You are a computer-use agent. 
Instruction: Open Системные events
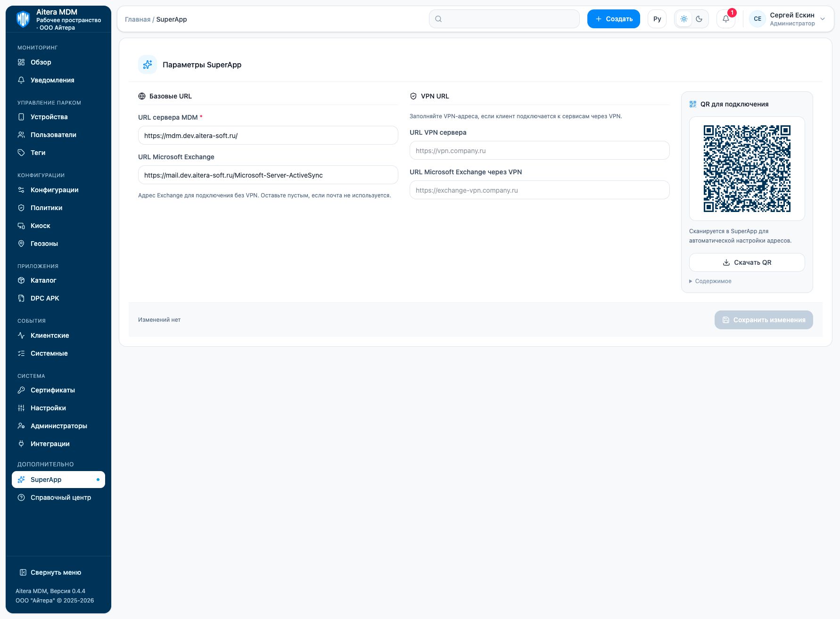point(58,353)
